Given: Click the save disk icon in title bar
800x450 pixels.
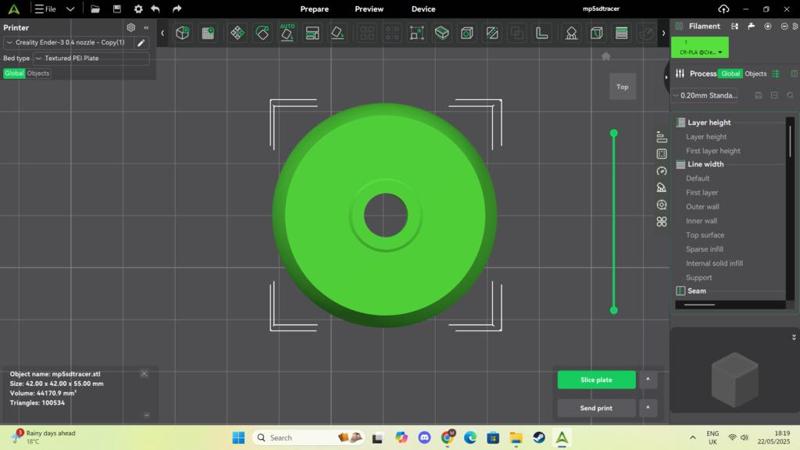Looking at the screenshot, I should 117,9.
